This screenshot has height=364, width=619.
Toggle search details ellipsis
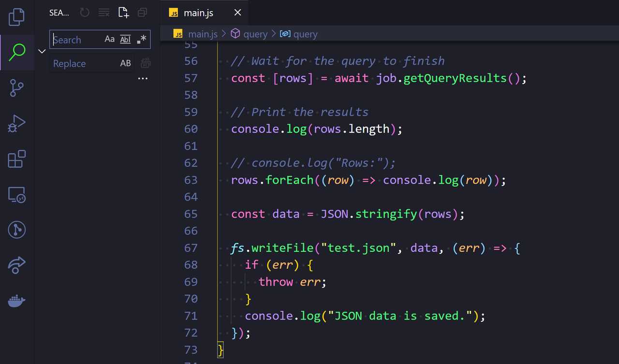143,78
